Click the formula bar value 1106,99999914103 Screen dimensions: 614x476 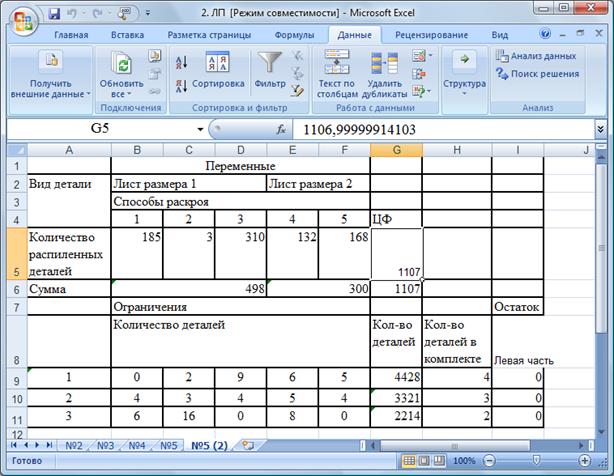point(359,130)
